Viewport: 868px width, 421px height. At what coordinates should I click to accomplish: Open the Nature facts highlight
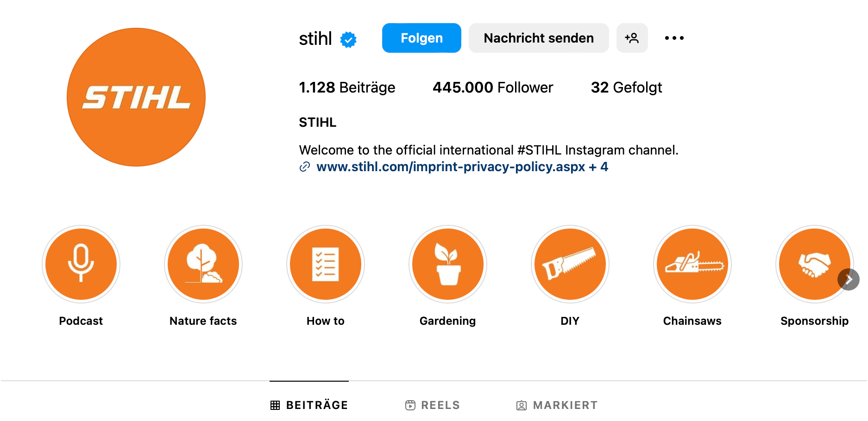pyautogui.click(x=203, y=264)
